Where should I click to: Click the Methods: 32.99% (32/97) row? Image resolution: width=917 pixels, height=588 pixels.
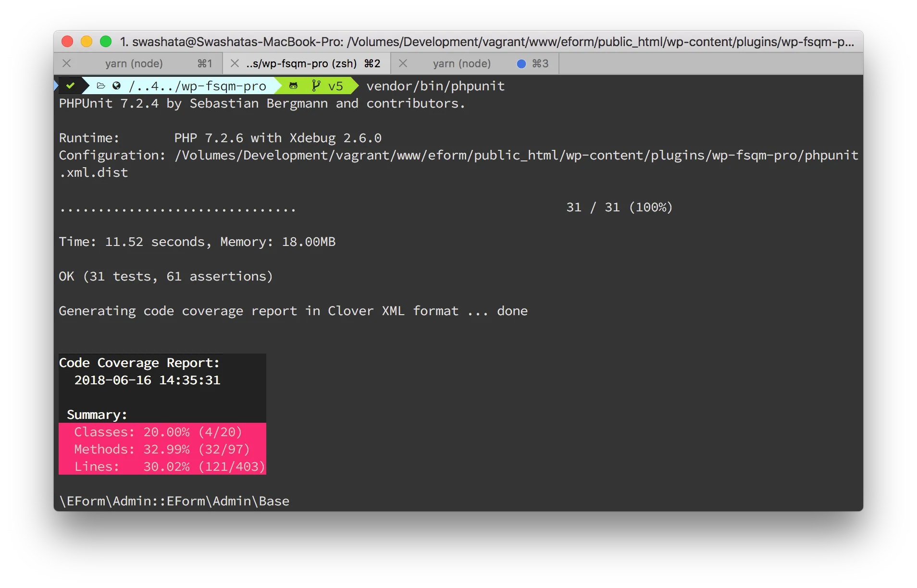point(162,449)
